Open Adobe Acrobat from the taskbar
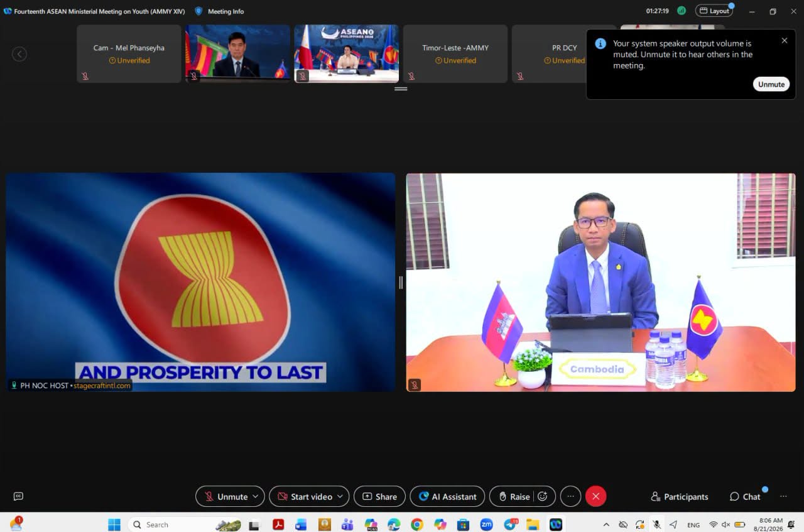 [278, 524]
